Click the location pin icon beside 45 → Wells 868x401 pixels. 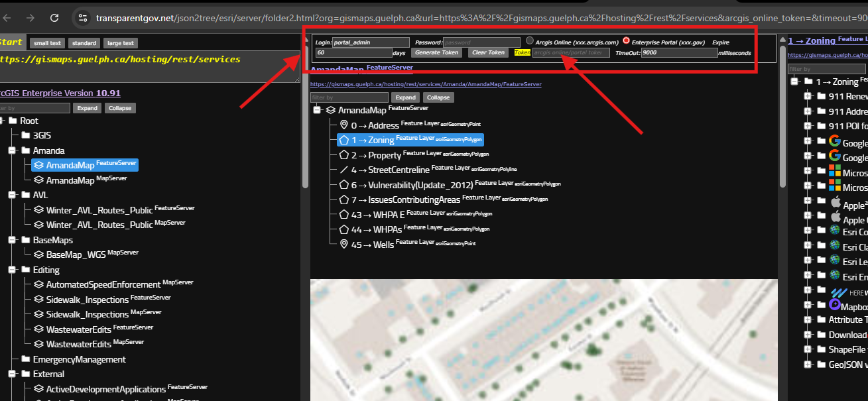click(x=343, y=244)
